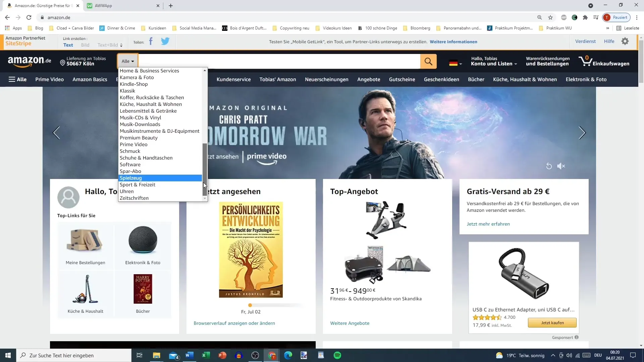Open Angebote nav item
The image size is (644, 362).
pos(369,79)
